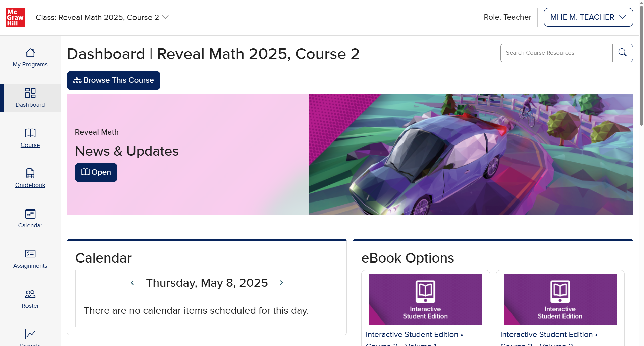Select the Dashboard grid icon in sidebar
Screen dimensions: 644x346
click(x=30, y=93)
